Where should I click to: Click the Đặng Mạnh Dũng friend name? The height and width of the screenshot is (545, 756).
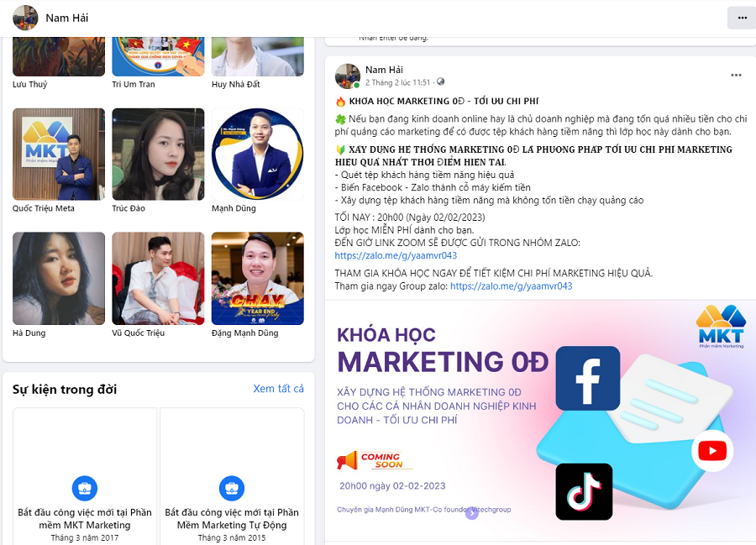(x=245, y=333)
